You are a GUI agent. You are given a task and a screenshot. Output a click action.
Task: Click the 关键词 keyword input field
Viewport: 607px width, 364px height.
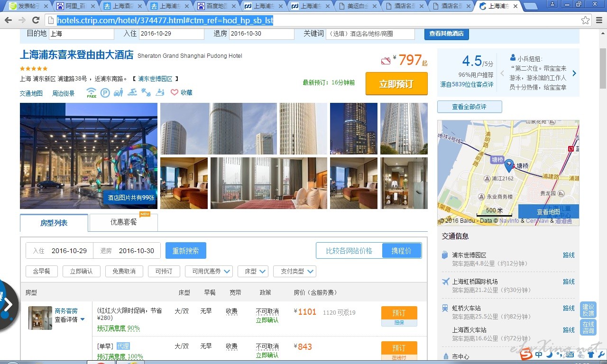click(370, 34)
